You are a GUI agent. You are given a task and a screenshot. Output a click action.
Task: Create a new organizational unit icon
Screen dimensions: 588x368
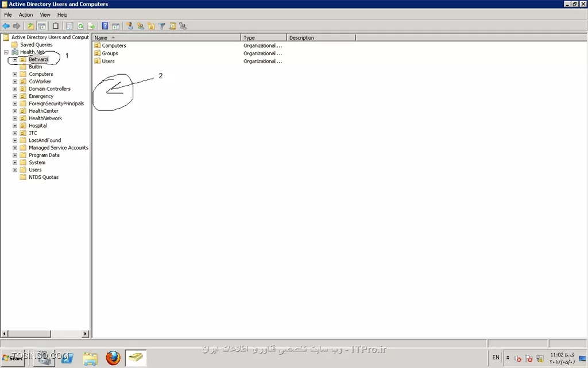tap(151, 26)
